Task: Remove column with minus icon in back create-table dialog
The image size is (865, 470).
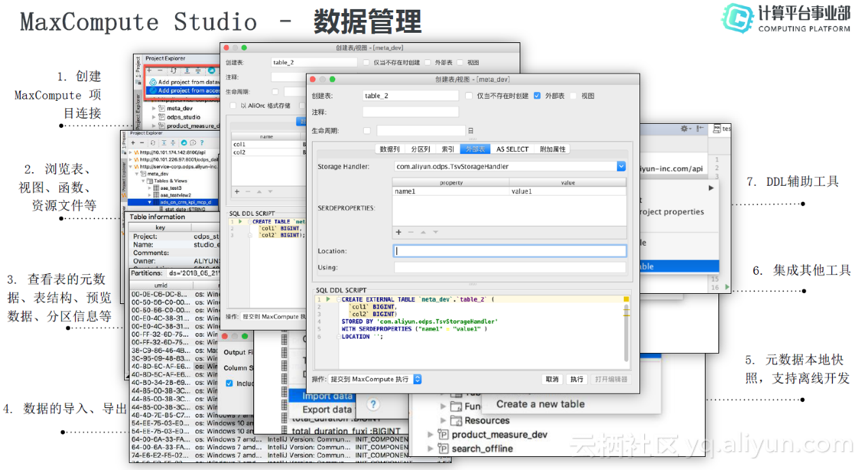Action: tap(248, 191)
